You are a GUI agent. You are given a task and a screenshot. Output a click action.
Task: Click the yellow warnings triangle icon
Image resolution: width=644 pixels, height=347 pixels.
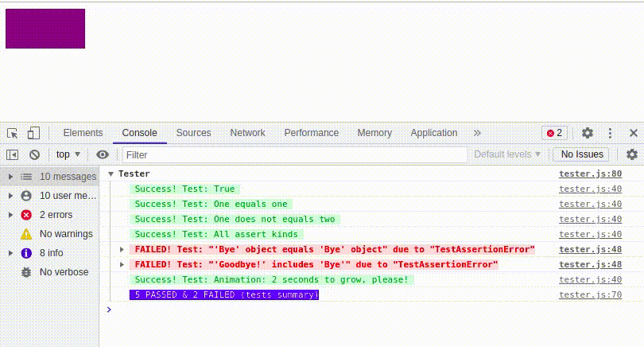[x=26, y=234]
